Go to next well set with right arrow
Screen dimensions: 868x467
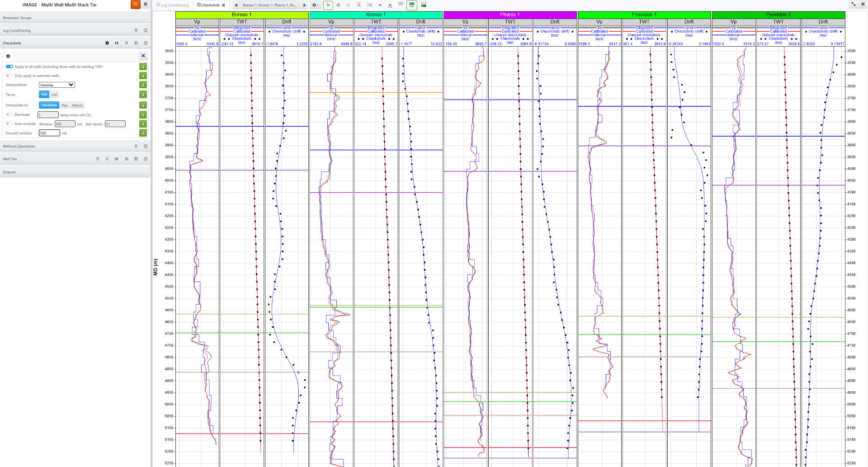click(304, 5)
